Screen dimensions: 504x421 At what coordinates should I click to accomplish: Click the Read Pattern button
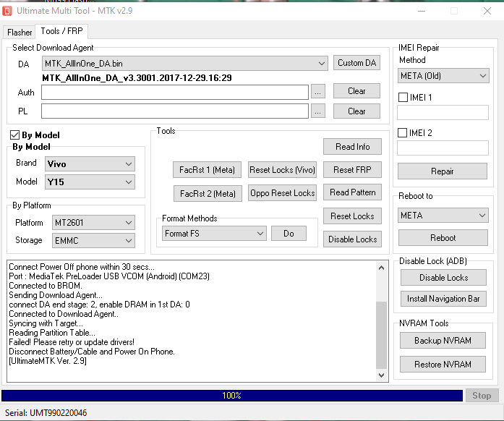[352, 192]
